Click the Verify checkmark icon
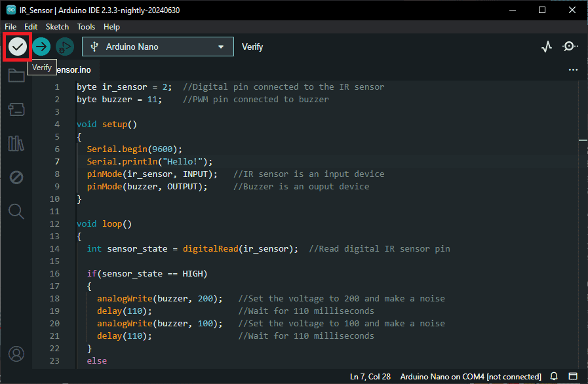Screen dimensions: 588x384 click(x=16, y=47)
